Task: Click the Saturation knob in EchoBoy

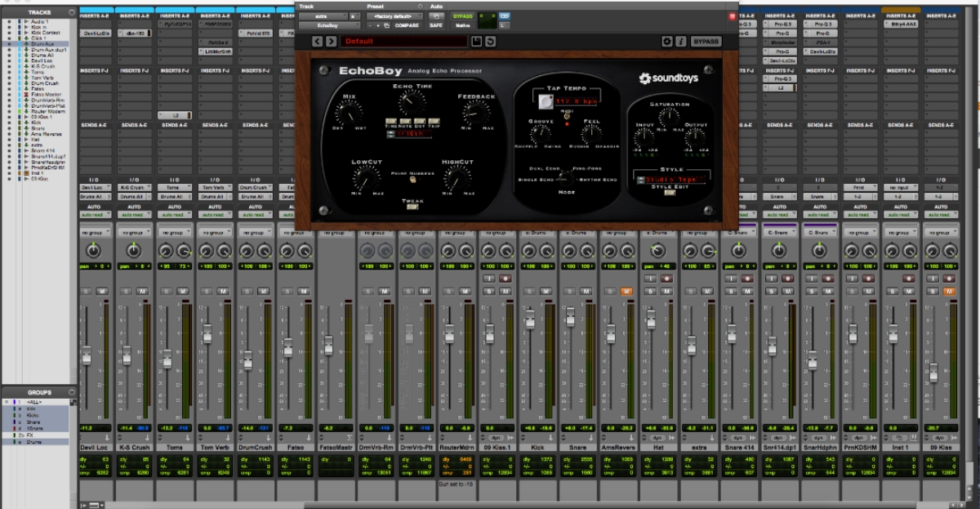Action: (669, 118)
